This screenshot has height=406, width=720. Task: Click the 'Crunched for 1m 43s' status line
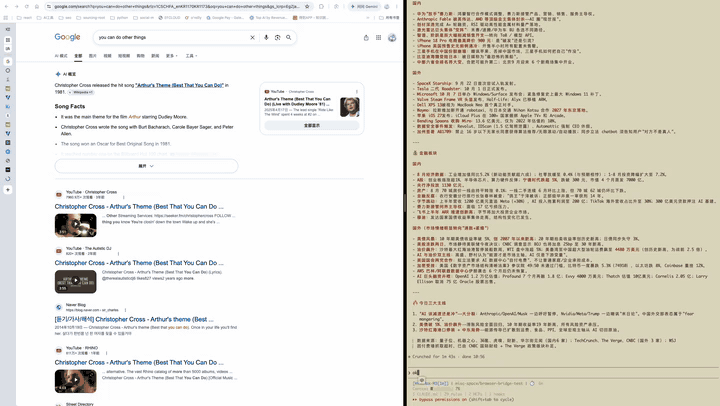click(x=448, y=356)
